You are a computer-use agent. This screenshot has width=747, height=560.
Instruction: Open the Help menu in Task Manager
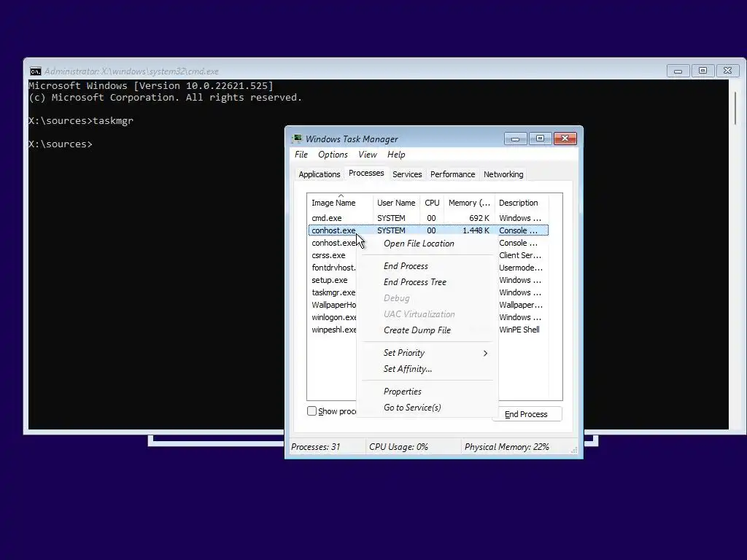click(396, 155)
